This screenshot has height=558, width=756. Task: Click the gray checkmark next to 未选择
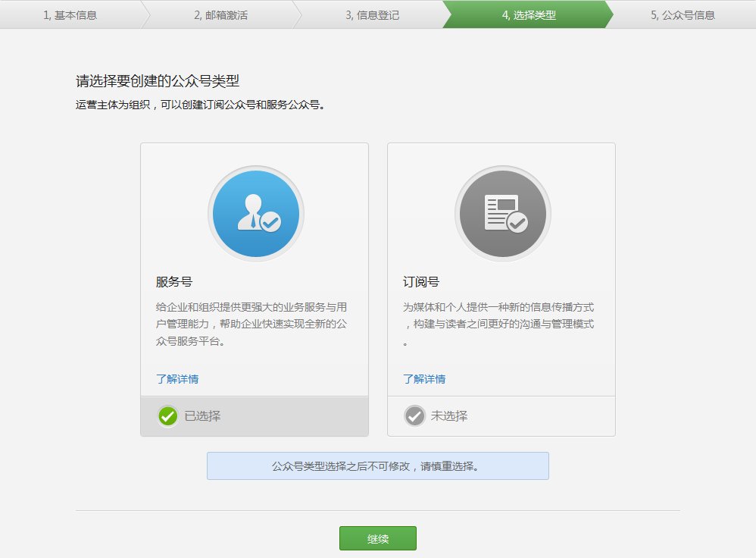tap(414, 415)
